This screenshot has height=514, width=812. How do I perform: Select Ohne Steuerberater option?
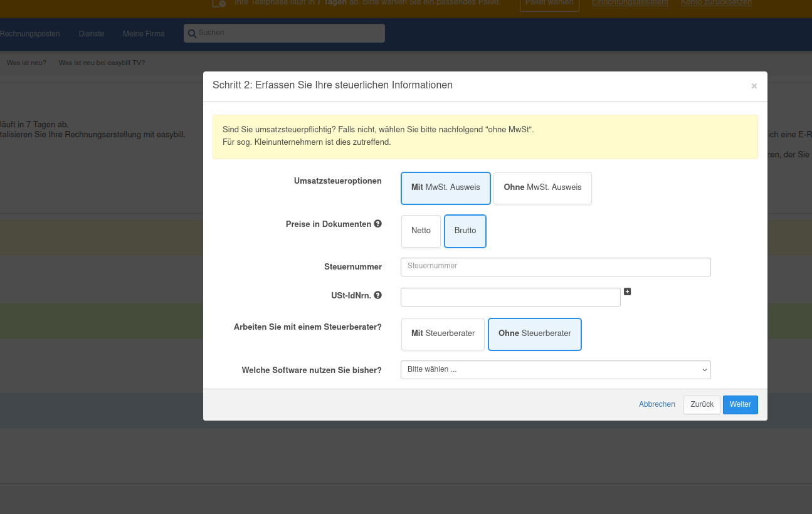pyautogui.click(x=534, y=334)
